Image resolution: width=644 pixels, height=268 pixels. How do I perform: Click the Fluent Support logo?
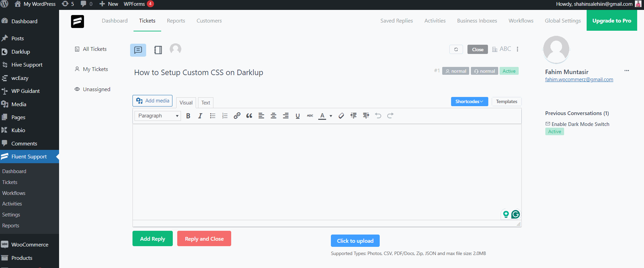coord(78,22)
